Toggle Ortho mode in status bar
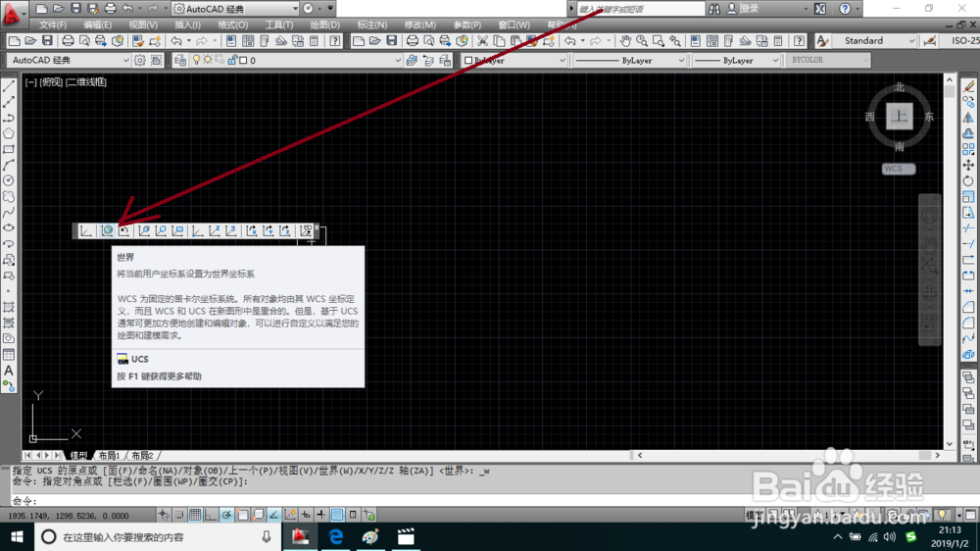Screen dimensions: 980x551 211,515
